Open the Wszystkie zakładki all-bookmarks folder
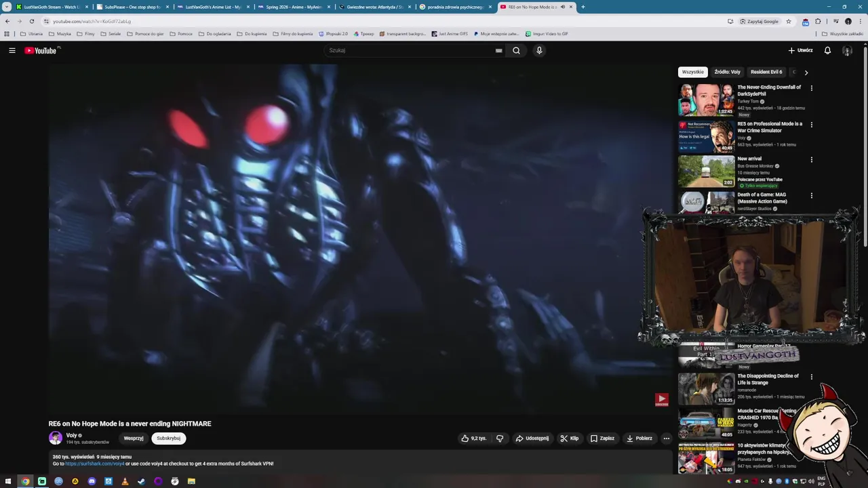This screenshot has height=488, width=868. point(842,33)
